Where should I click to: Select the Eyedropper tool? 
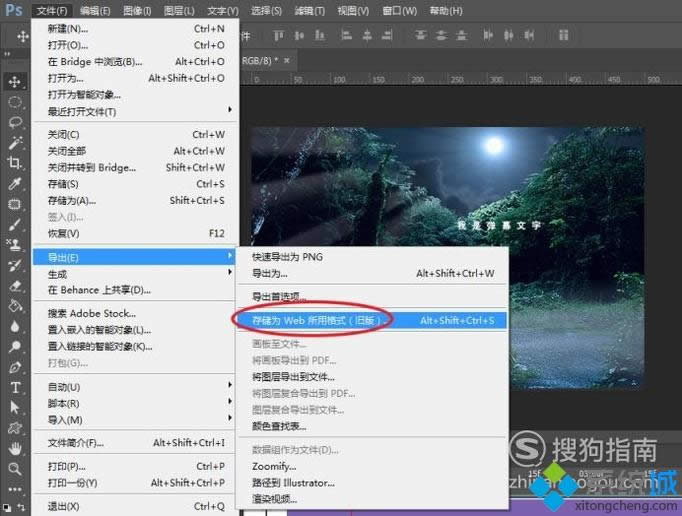click(15, 184)
